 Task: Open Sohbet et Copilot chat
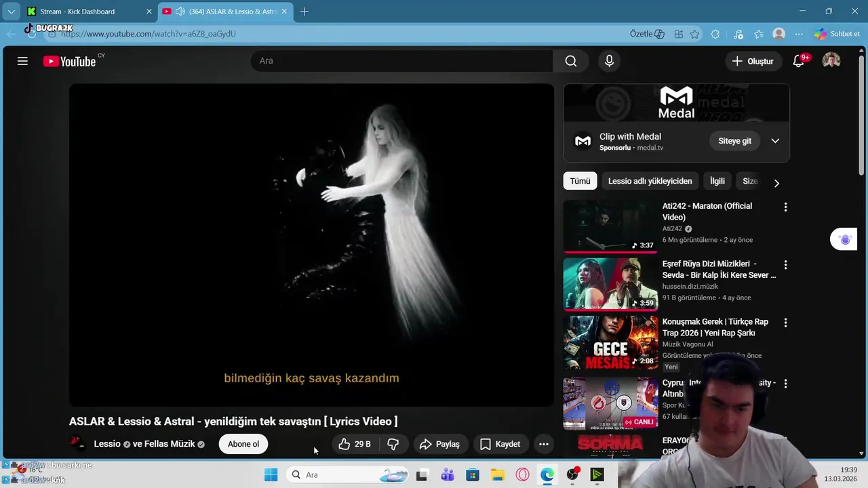coord(837,34)
